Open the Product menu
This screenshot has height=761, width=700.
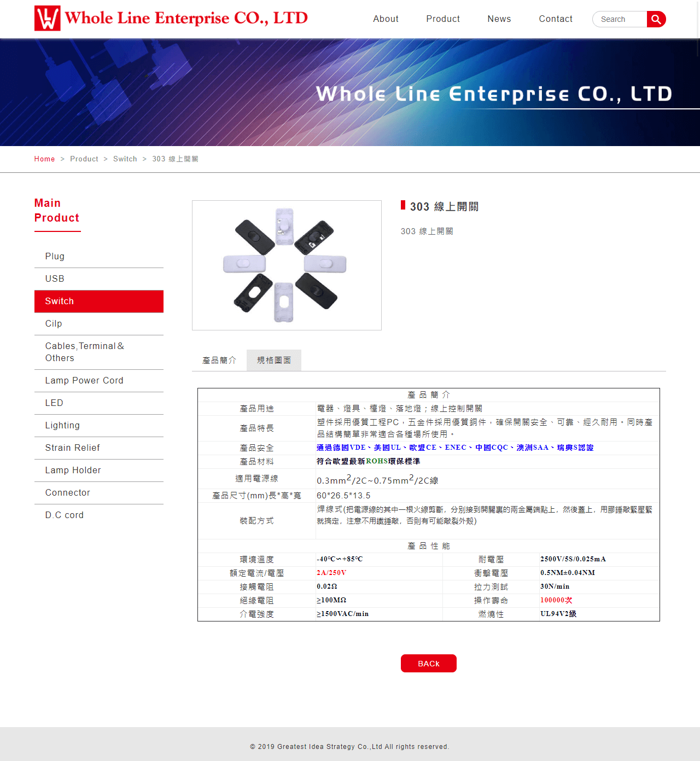[443, 19]
